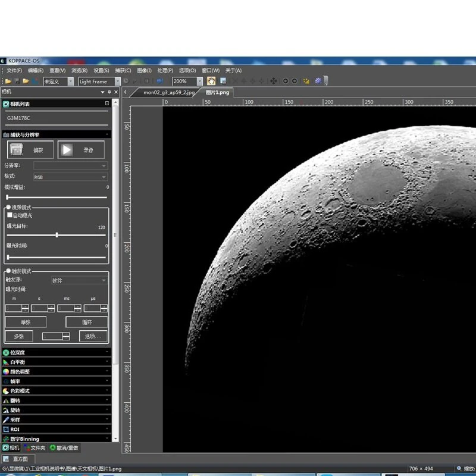Click the image picture toolbar icon next to hand
The width and height of the screenshot is (476, 476).
click(x=223, y=81)
